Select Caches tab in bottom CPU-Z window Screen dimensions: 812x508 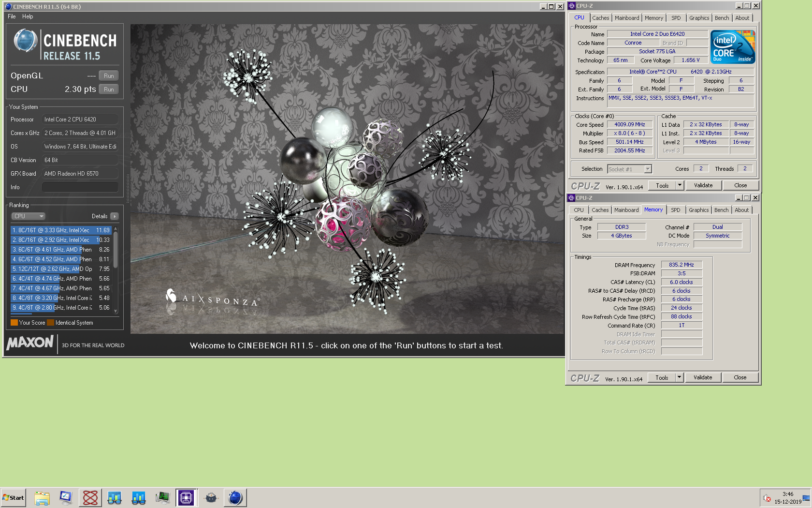[x=600, y=210]
